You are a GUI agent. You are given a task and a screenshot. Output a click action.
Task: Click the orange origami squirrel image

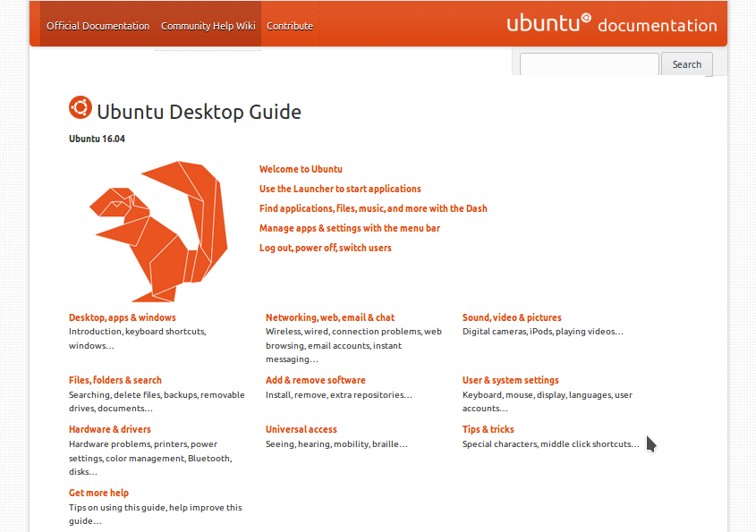[x=158, y=232]
